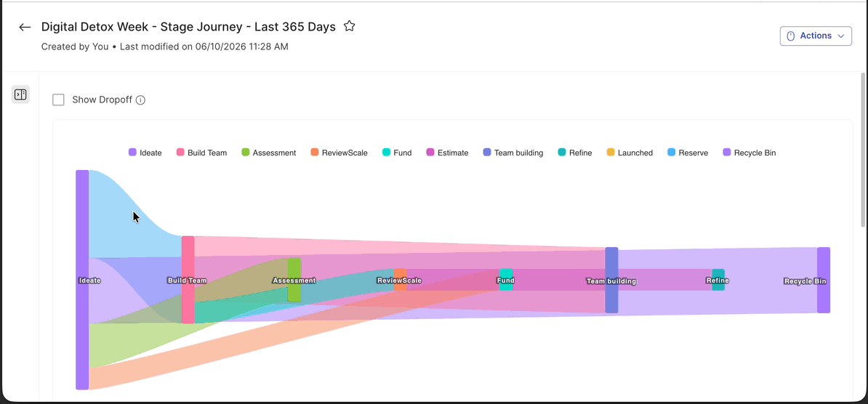Click the Show Dropoff info icon
Image resolution: width=868 pixels, height=404 pixels.
[x=140, y=100]
